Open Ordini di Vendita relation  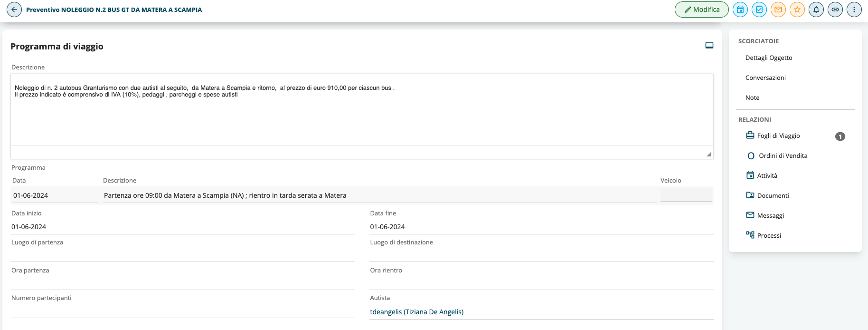pyautogui.click(x=783, y=155)
